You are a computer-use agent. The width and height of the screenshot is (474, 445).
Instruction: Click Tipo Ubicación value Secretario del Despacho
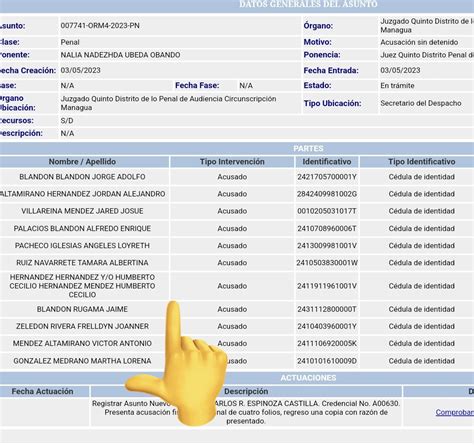point(421,103)
